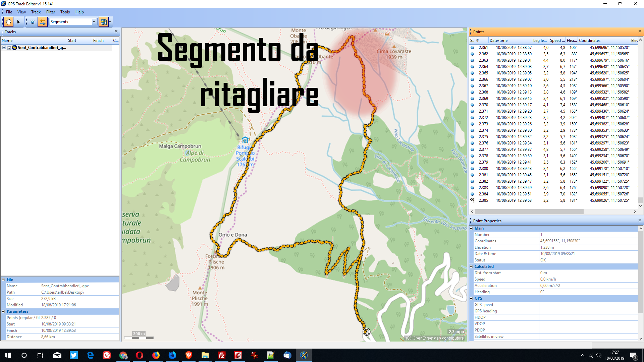Sort tracks by Finish column header
Screen dimensions: 644x362
point(102,41)
